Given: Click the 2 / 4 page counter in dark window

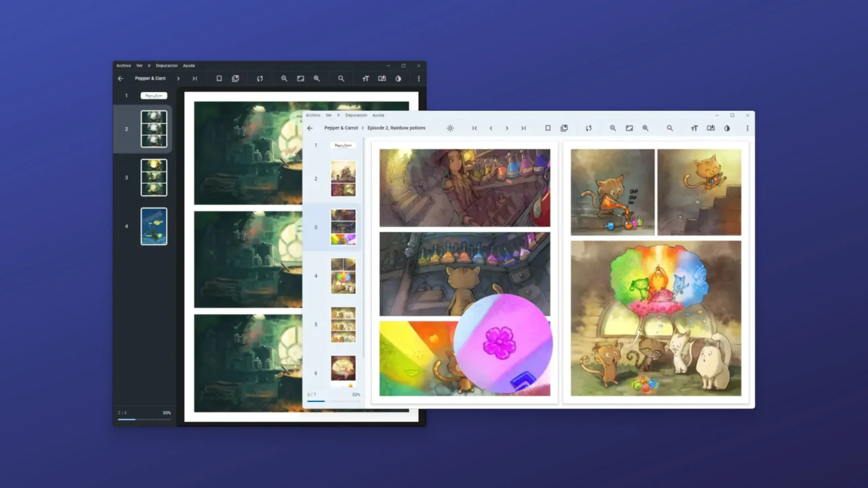Looking at the screenshot, I should tap(122, 413).
